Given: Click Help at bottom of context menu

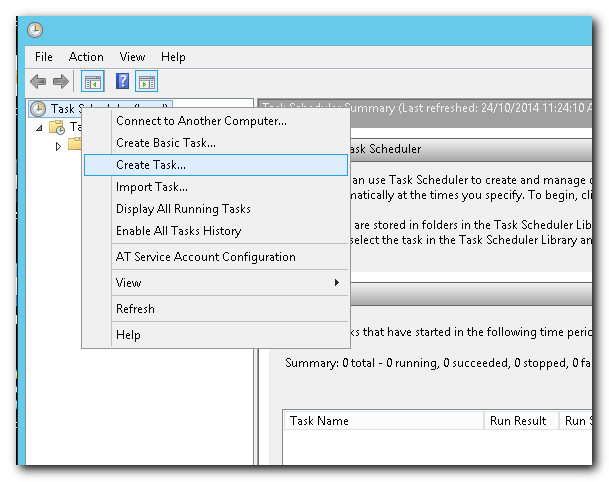Looking at the screenshot, I should pyautogui.click(x=216, y=335).
